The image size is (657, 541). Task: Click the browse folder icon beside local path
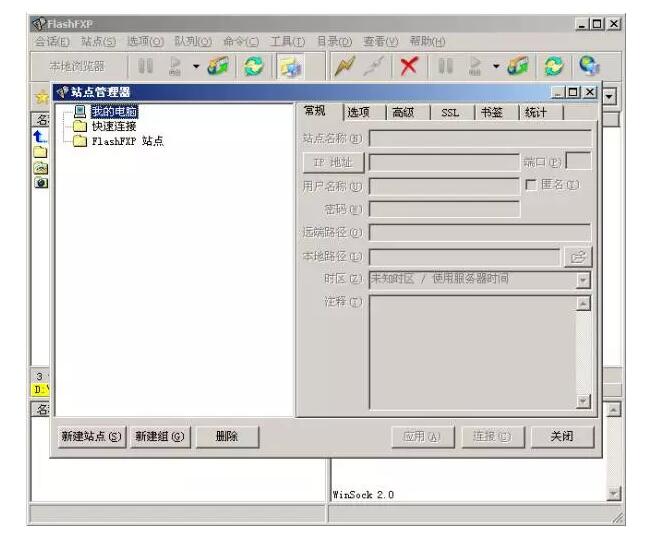pyautogui.click(x=579, y=257)
